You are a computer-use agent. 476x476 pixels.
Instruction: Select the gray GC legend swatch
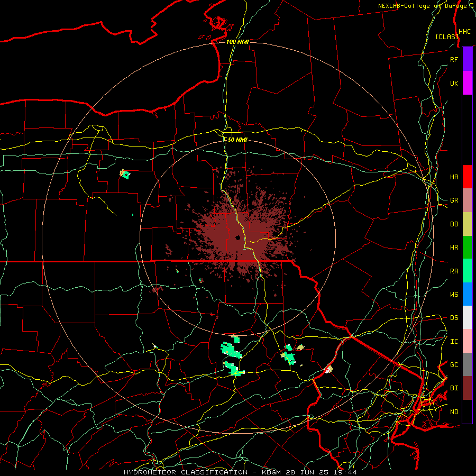[467, 364]
